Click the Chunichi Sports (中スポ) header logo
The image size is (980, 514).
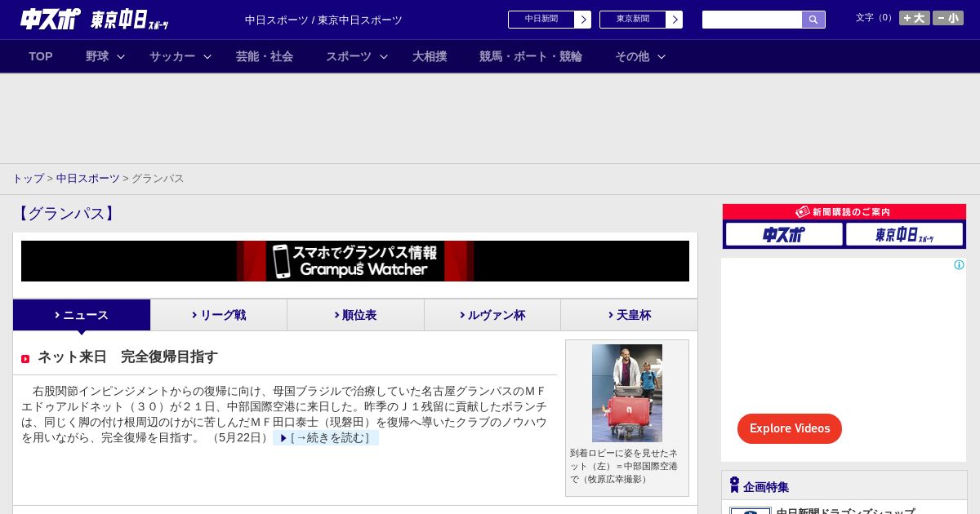[50, 20]
